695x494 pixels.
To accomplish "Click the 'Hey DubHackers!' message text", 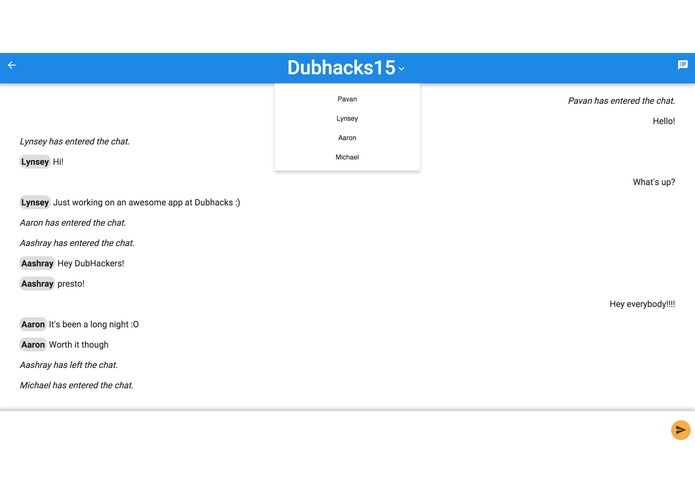I will tap(91, 263).
